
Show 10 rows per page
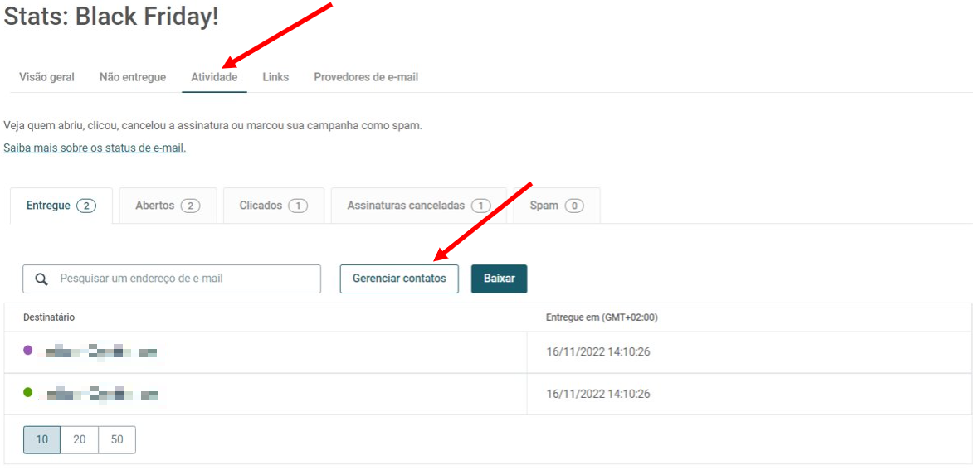[41, 439]
